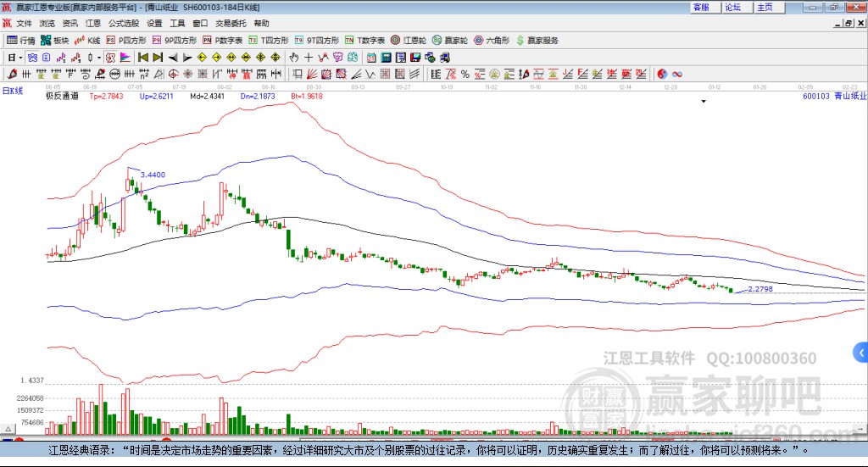Switch to the K线 chart view

[x=87, y=41]
